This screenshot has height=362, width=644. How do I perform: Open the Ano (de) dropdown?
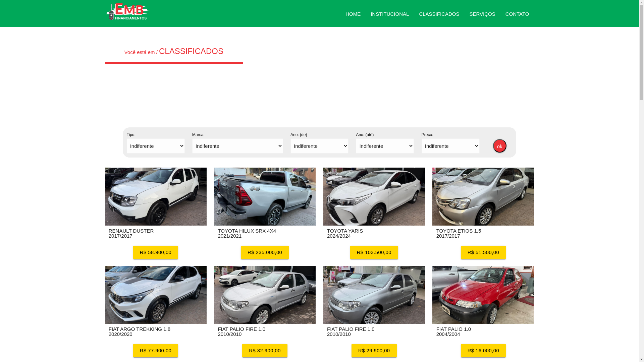319,146
